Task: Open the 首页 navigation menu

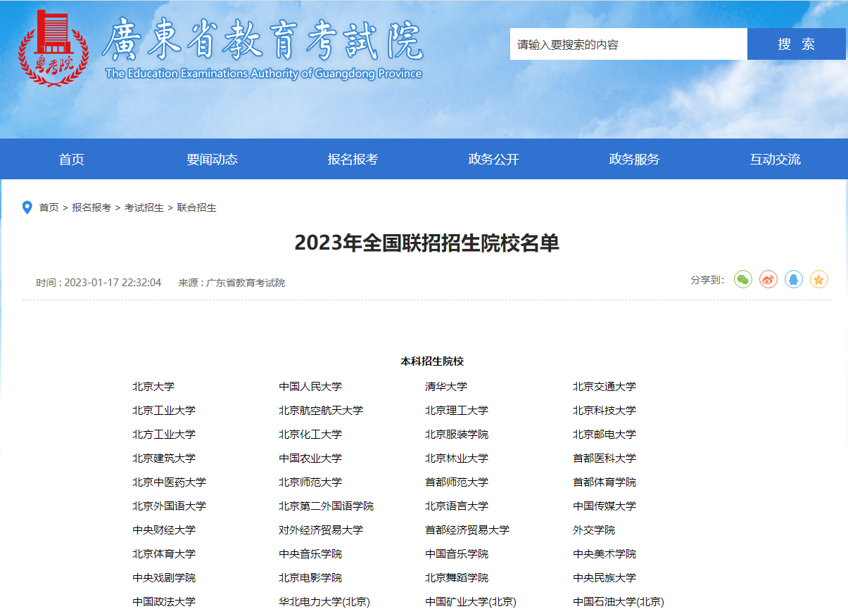Action: click(71, 160)
